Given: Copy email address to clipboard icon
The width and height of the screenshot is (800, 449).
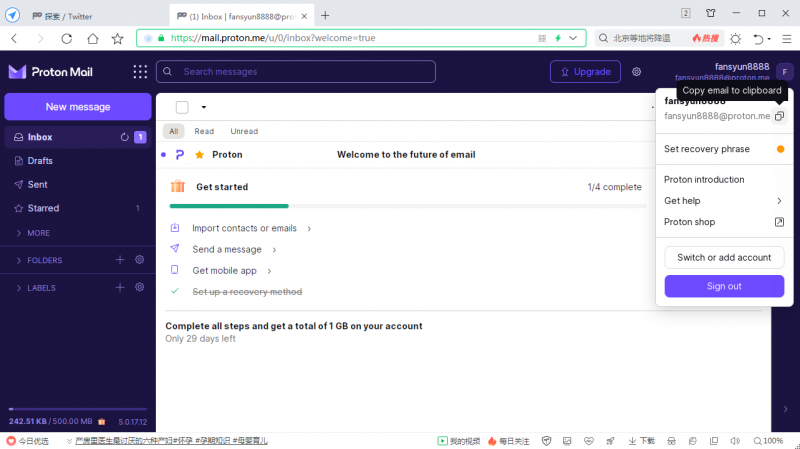Looking at the screenshot, I should coord(779,116).
